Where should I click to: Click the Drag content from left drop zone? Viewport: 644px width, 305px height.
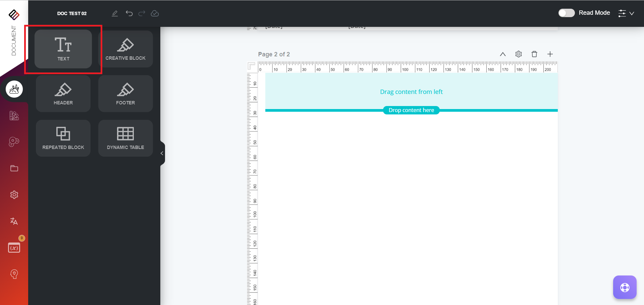411,92
